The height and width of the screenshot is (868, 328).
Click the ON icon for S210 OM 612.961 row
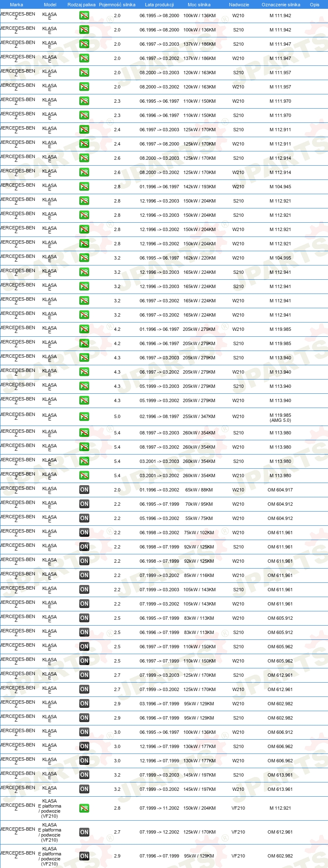(84, 675)
